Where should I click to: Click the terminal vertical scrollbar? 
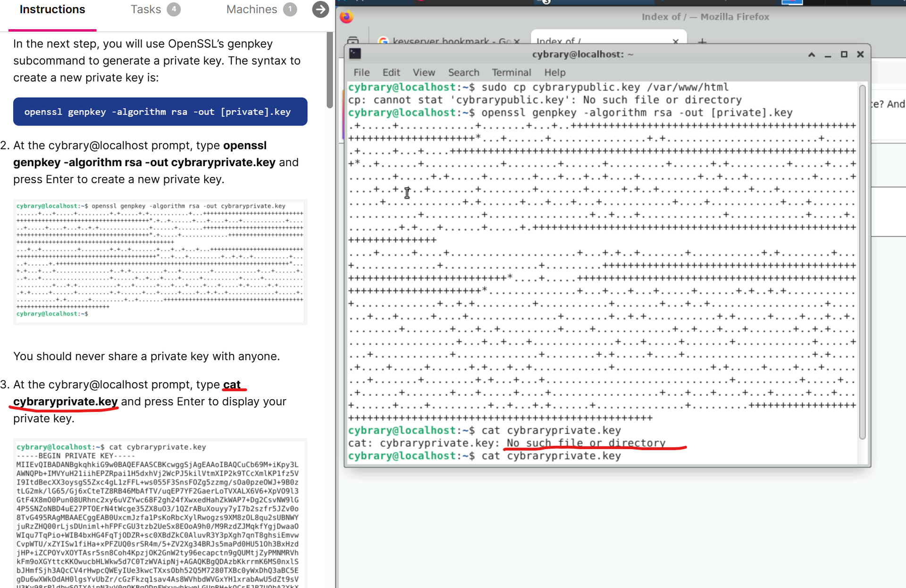pyautogui.click(x=862, y=262)
